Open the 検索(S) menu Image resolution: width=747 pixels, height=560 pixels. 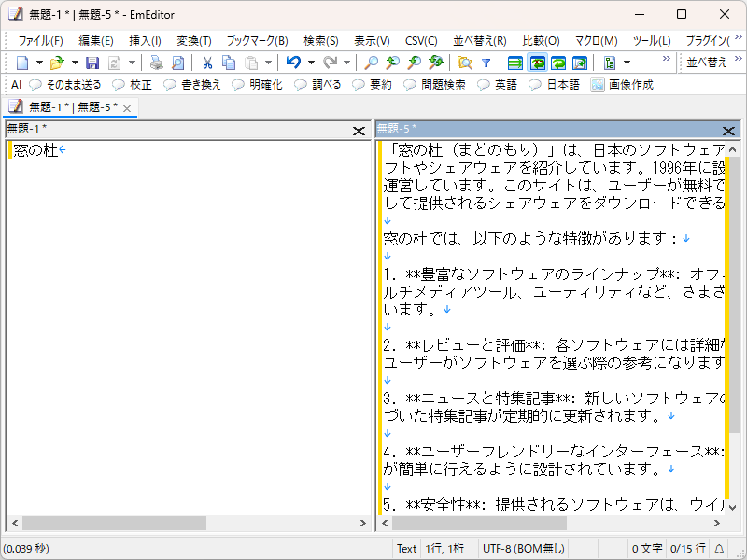click(x=321, y=41)
